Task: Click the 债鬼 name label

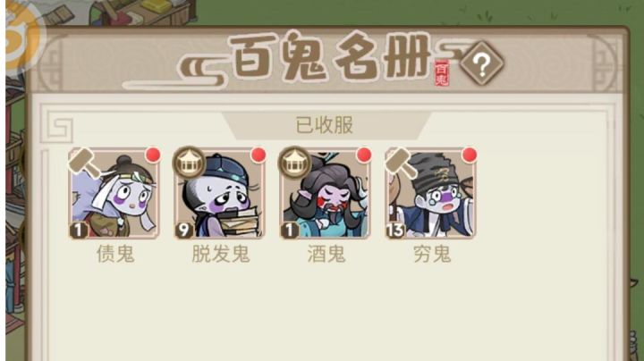Action: click(115, 254)
